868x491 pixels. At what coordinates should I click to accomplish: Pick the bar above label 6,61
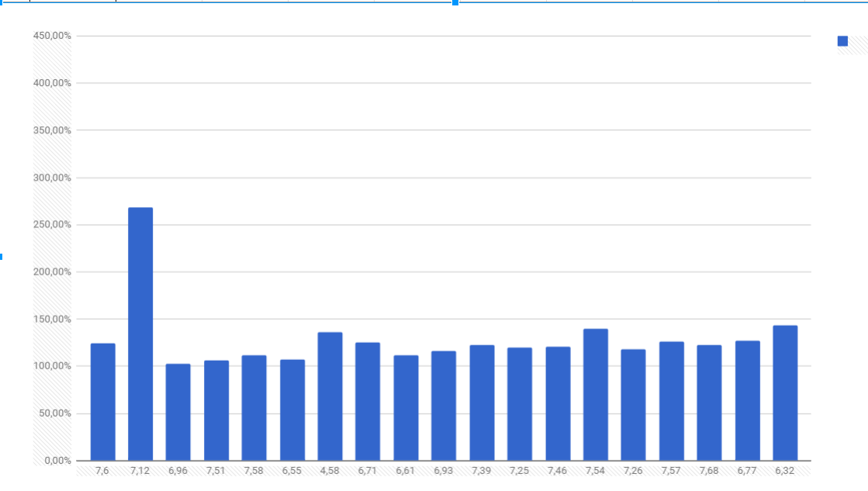[406, 408]
